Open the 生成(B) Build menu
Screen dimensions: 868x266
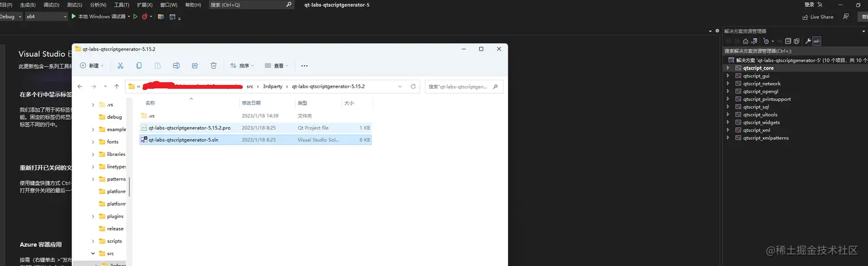[27, 5]
